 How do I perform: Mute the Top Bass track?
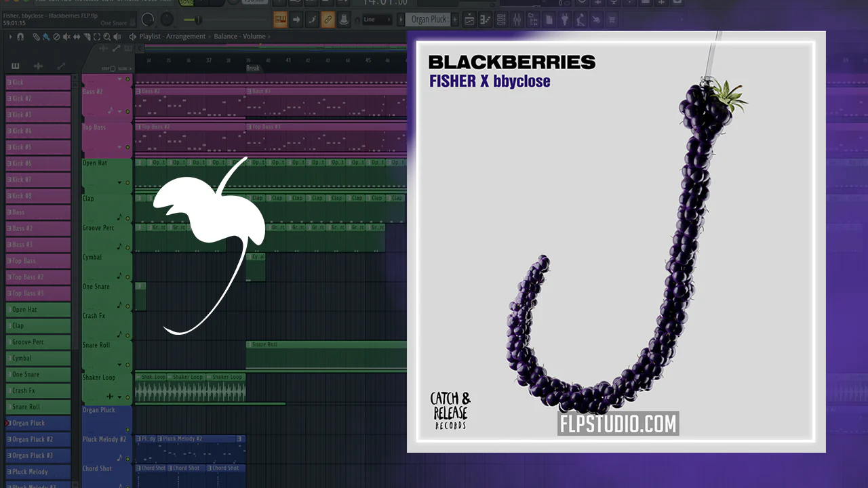pyautogui.click(x=127, y=147)
